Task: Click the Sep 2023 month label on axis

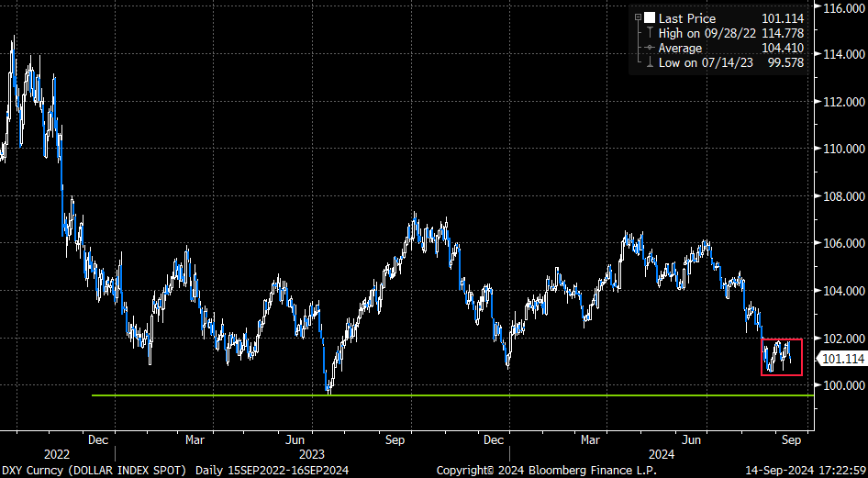Action: pos(395,439)
